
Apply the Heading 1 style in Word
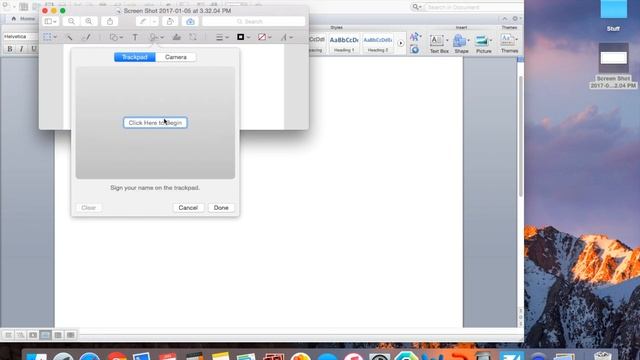pos(344,43)
